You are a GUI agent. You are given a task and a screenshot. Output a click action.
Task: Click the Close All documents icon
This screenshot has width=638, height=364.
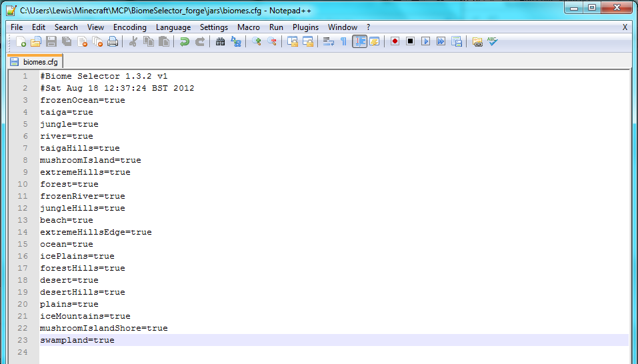click(97, 41)
